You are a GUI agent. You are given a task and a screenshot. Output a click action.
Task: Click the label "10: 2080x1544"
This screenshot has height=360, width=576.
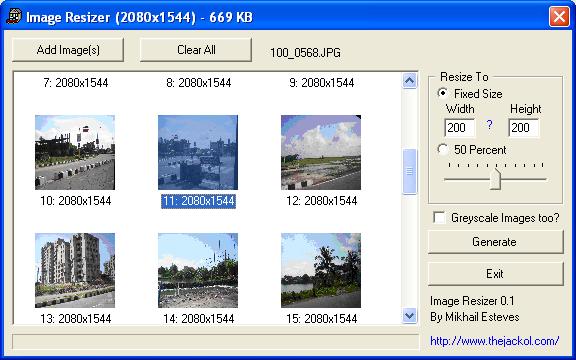76,201
